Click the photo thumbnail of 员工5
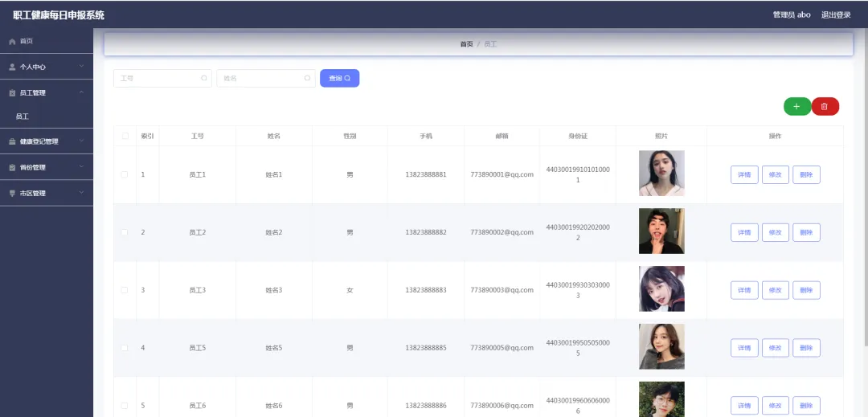Screen dimensions: 868x417 tap(661, 347)
